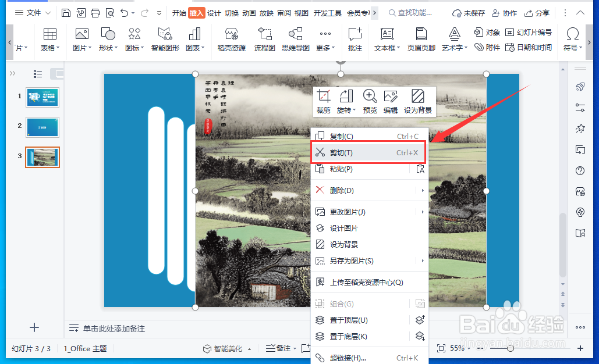Insert 流程图 flowchart
The height and width of the screenshot is (364, 599).
click(x=264, y=40)
